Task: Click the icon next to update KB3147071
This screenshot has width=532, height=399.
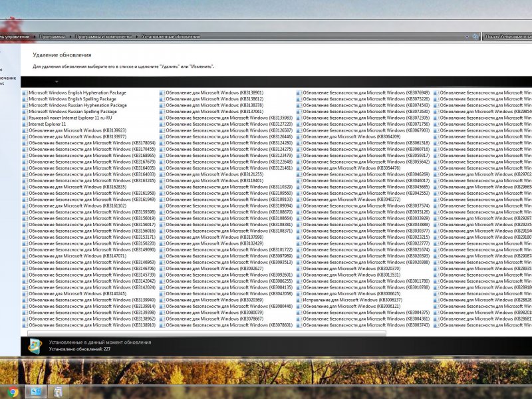Action: tap(25, 256)
